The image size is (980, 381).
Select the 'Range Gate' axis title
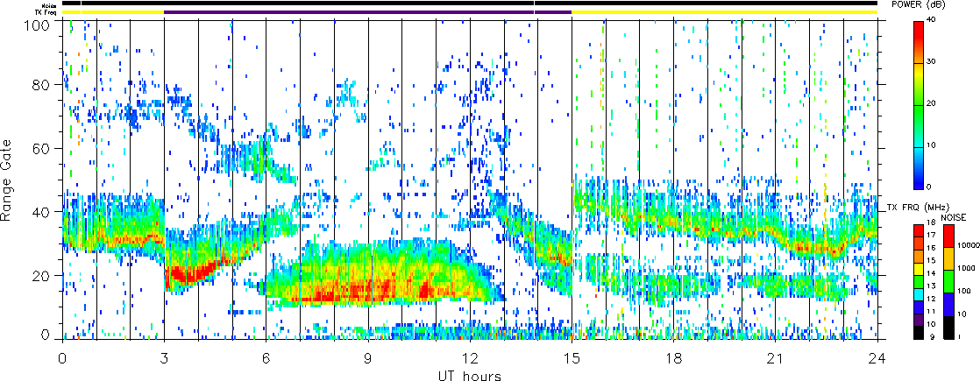click(x=7, y=181)
